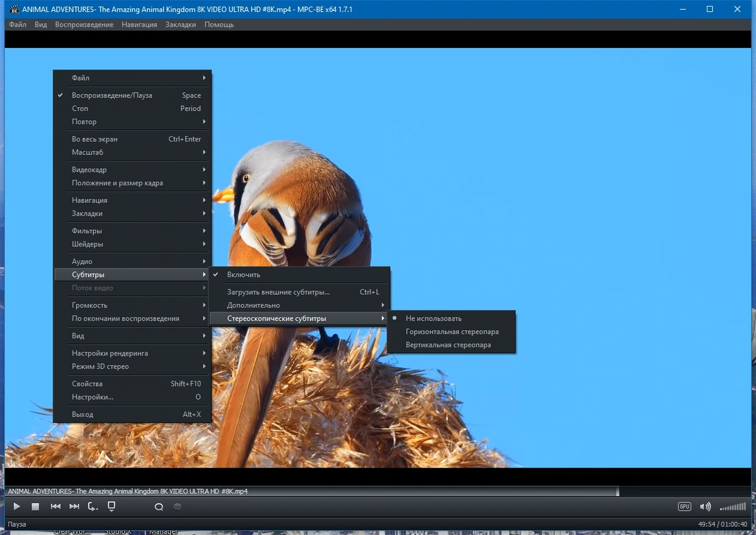Select Стереоскопические субтитры submenu entry

point(299,318)
